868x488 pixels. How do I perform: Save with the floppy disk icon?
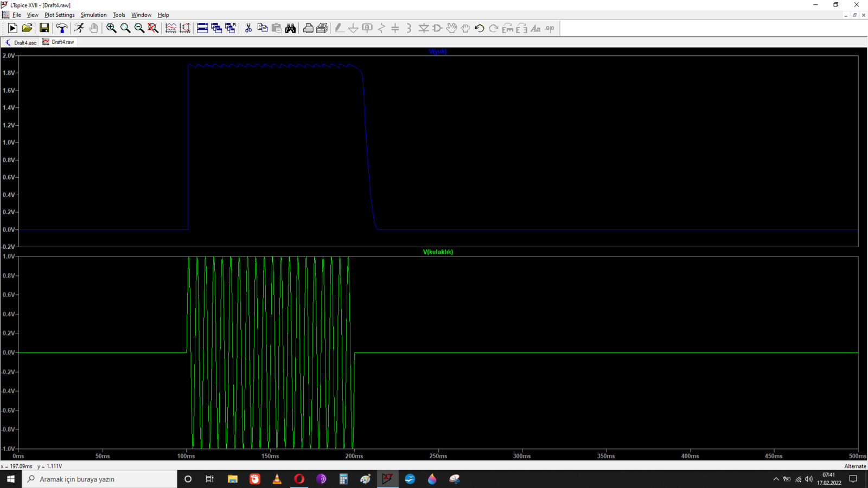point(44,28)
